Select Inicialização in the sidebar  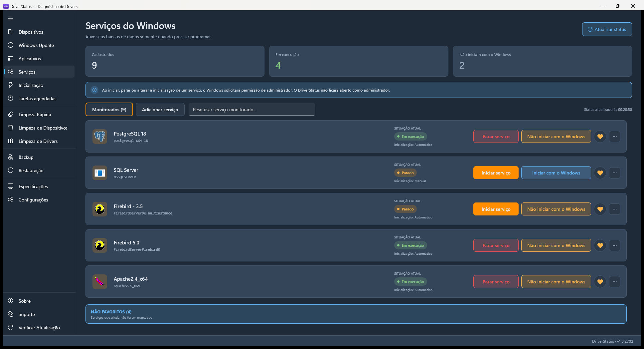click(39, 85)
